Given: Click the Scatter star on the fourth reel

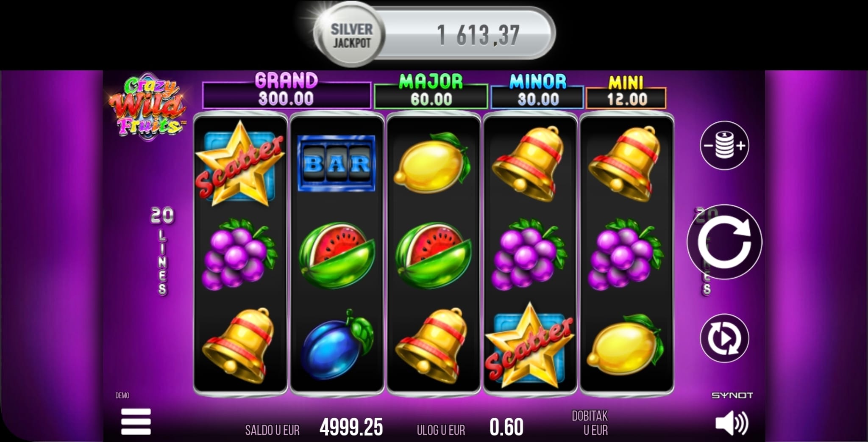Looking at the screenshot, I should [529, 346].
